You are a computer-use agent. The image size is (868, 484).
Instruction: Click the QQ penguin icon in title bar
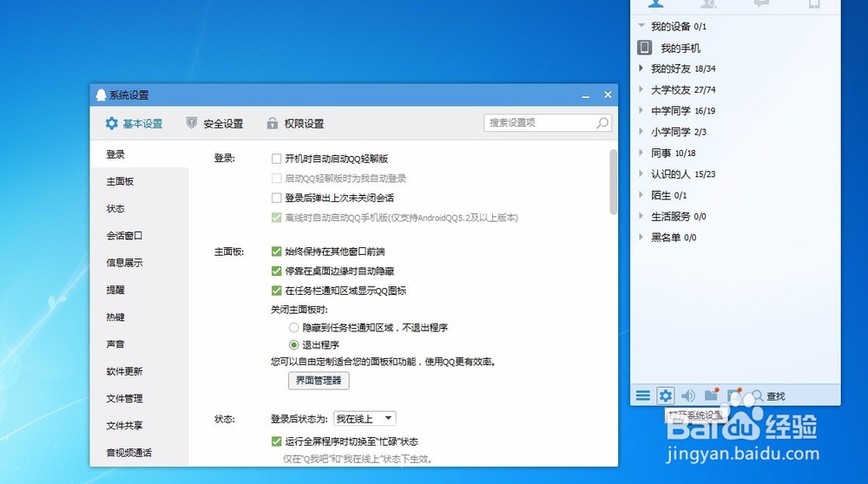click(x=101, y=95)
